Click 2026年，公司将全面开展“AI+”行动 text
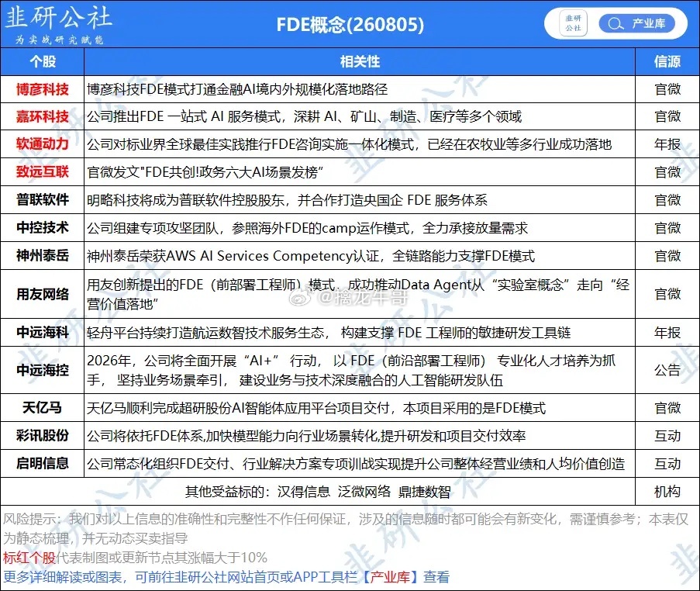Viewport: 700px width, 591px height. [x=351, y=370]
